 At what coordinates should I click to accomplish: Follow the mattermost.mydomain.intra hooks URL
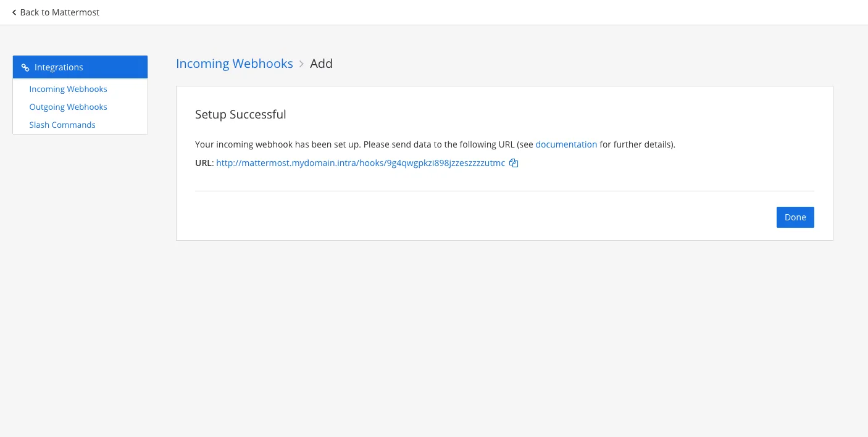[361, 164]
